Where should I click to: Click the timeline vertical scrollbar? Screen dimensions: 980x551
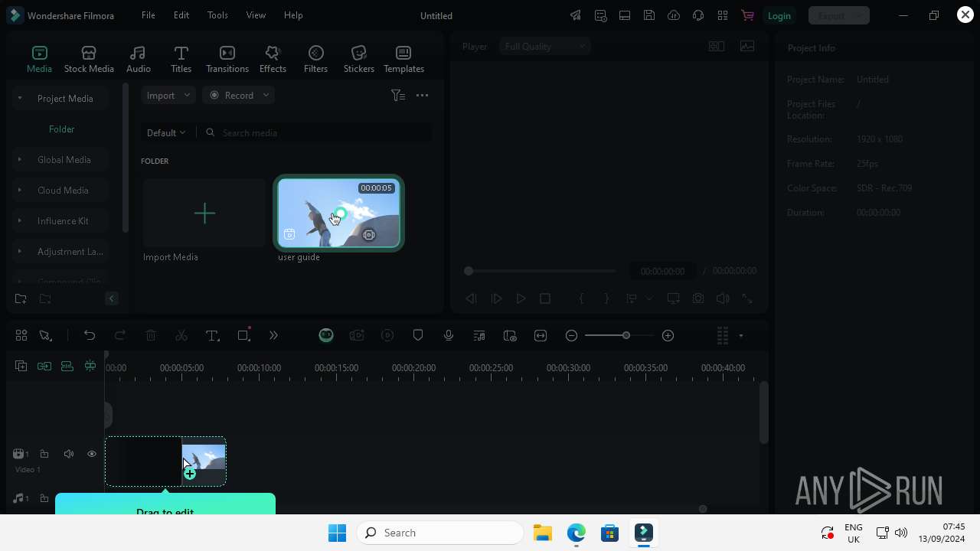point(763,412)
